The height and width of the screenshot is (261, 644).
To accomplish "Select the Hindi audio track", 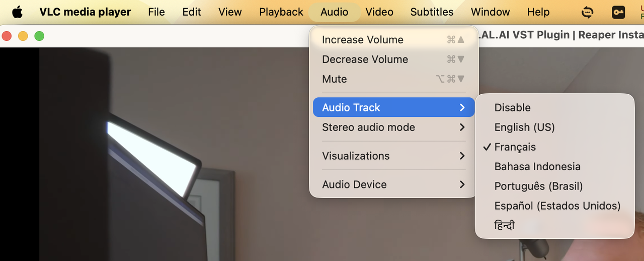I will [x=554, y=225].
